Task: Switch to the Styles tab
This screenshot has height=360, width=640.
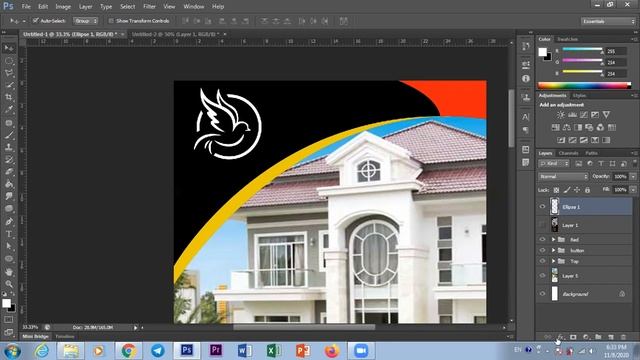Action: coord(579,96)
